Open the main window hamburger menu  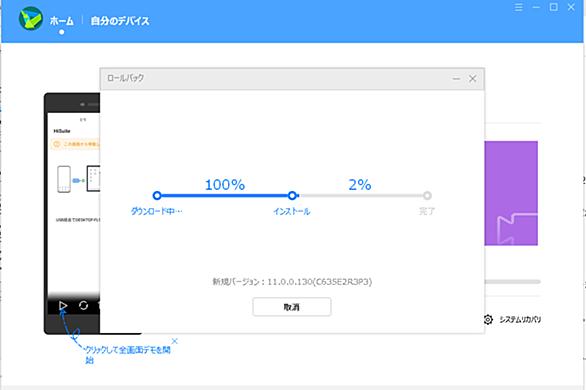(x=518, y=7)
